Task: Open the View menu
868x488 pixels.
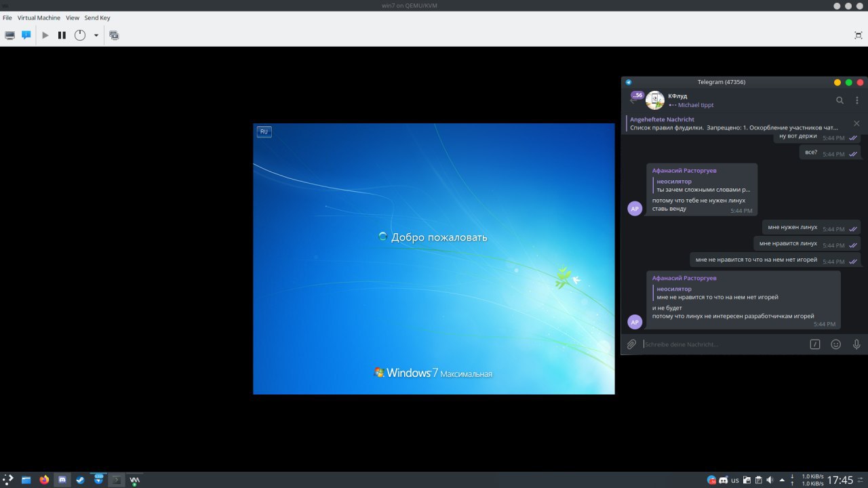Action: (x=73, y=18)
